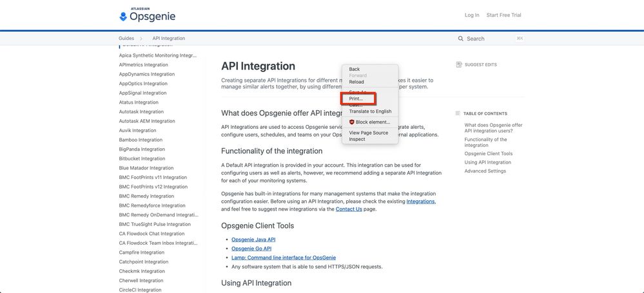This screenshot has width=644, height=293.
Task: Click the 'API Integration' page heading
Action: (258, 66)
